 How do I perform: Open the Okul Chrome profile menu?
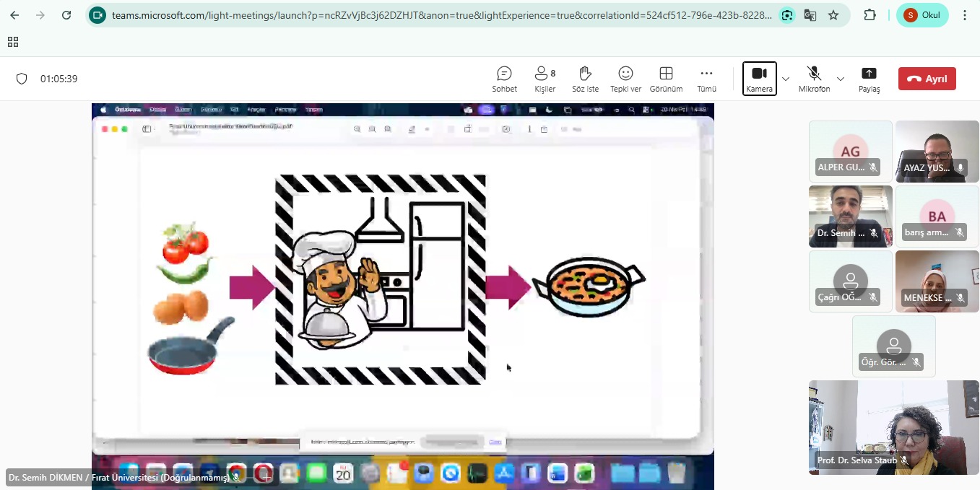(x=922, y=15)
